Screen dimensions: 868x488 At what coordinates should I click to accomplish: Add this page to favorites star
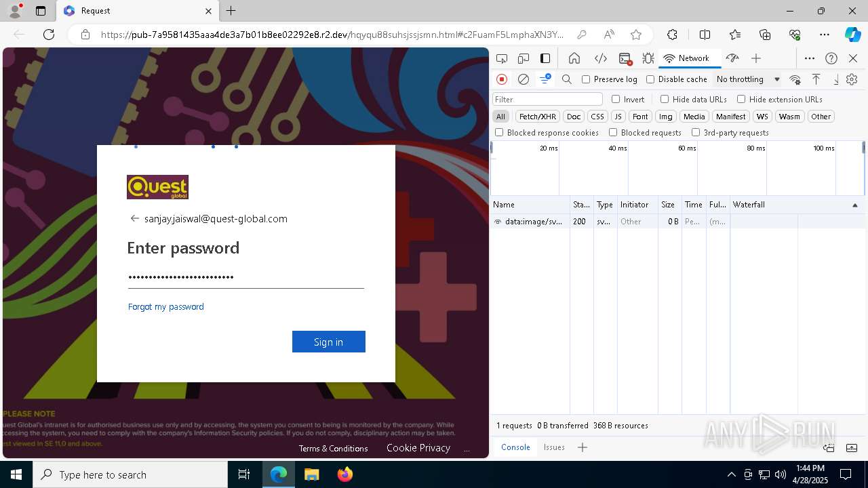(x=636, y=35)
